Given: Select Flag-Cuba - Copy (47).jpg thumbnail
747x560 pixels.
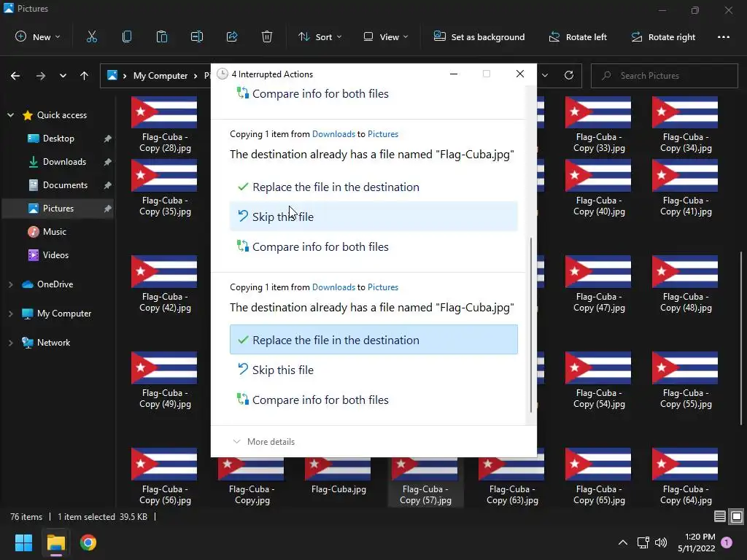Looking at the screenshot, I should 598,272.
